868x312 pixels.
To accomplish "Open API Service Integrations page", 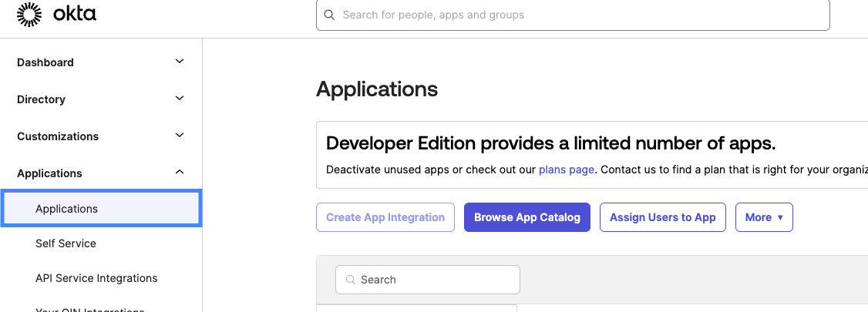I will point(96,278).
